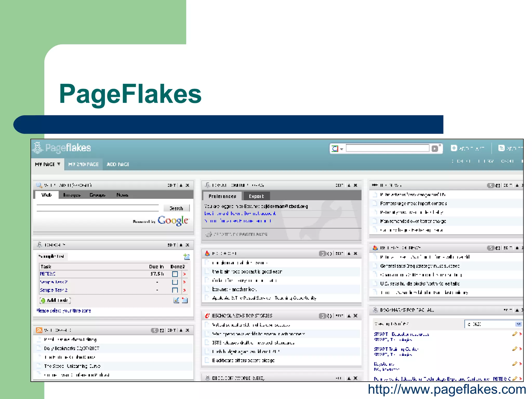This screenshot has width=532, height=399.
Task: Collapse the eSchool News Top Stories flake
Action: (349, 316)
